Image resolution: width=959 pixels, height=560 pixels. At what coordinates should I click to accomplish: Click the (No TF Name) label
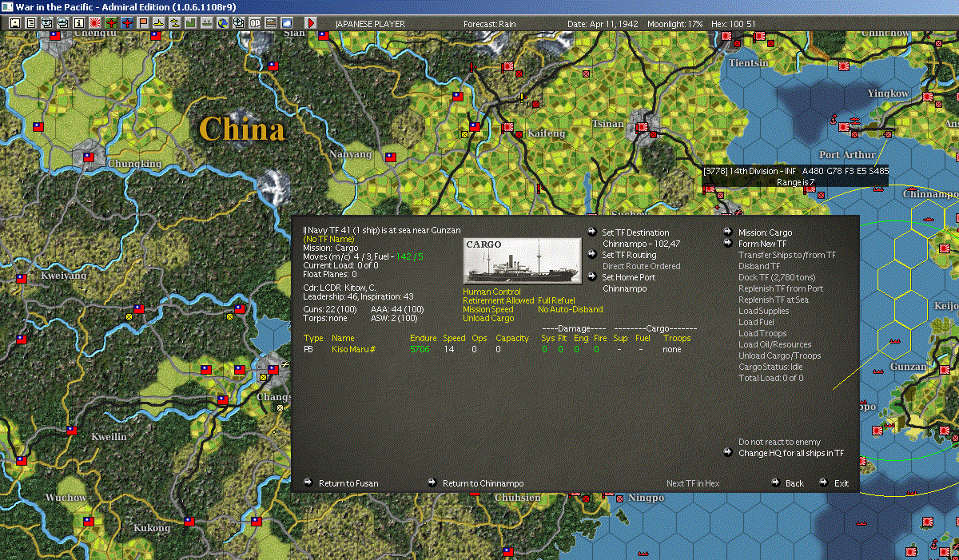point(328,239)
